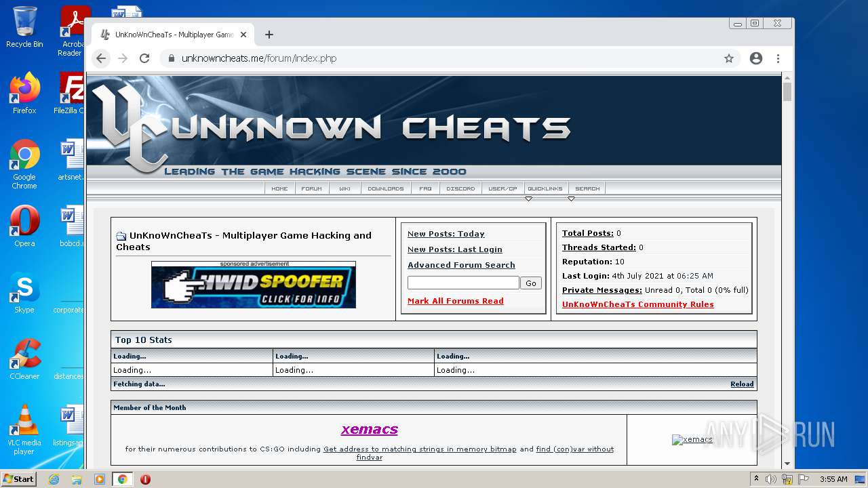The width and height of the screenshot is (868, 488).
Task: Click the page vertical scrollbar thumb
Action: click(787, 91)
